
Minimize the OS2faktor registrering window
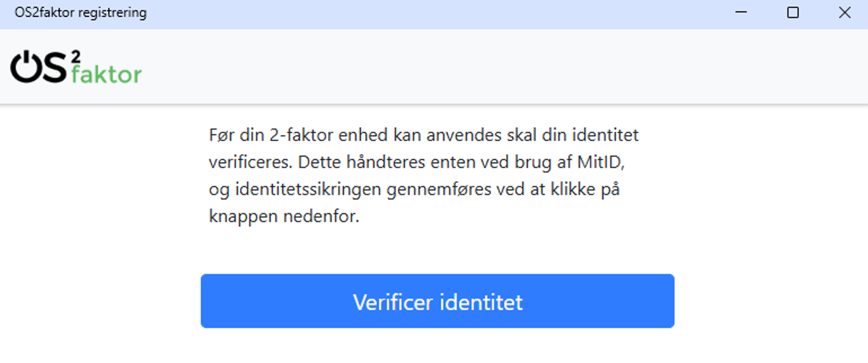[x=741, y=13]
